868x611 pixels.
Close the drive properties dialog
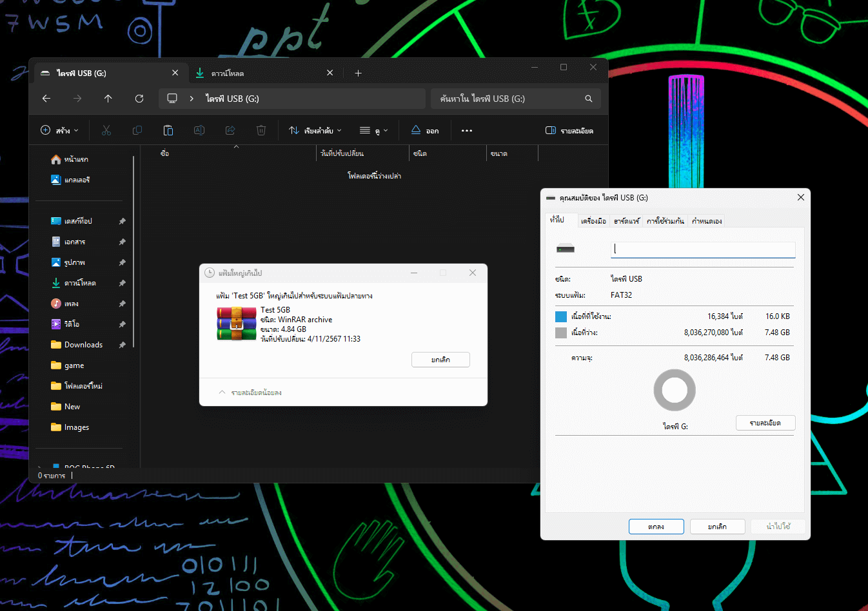point(801,197)
